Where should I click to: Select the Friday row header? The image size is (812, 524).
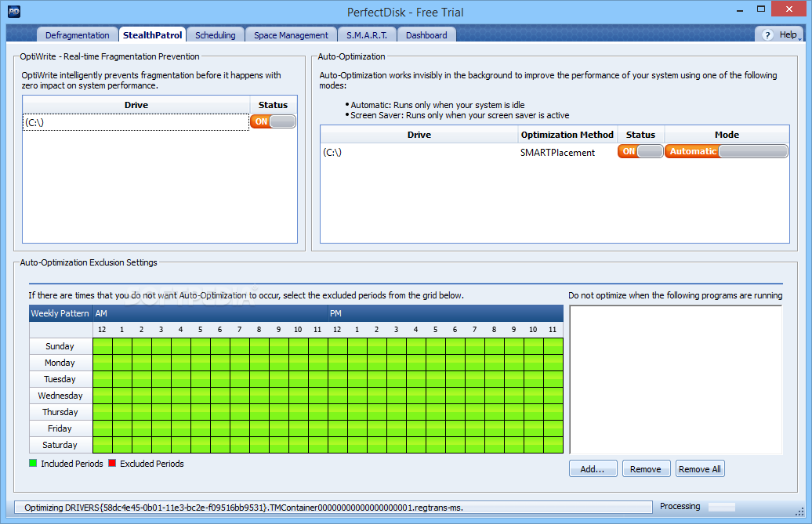tap(60, 428)
